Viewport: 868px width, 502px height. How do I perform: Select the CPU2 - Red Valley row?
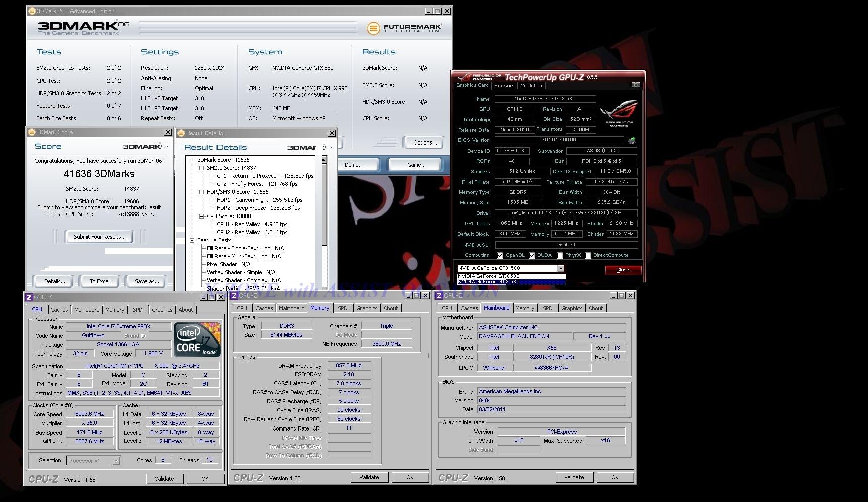click(x=252, y=232)
